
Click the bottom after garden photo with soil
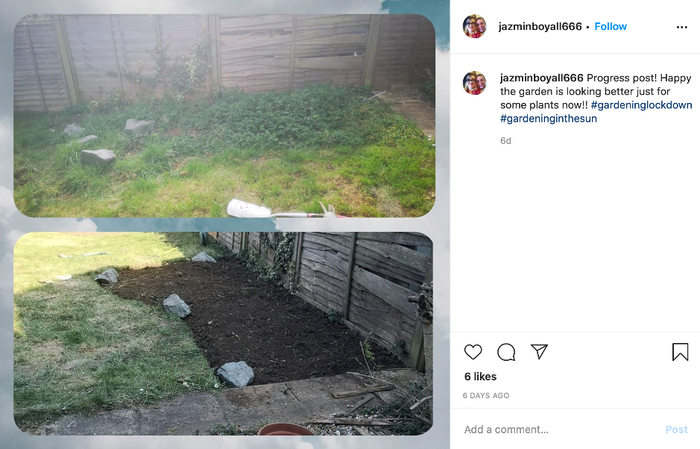[x=223, y=333]
